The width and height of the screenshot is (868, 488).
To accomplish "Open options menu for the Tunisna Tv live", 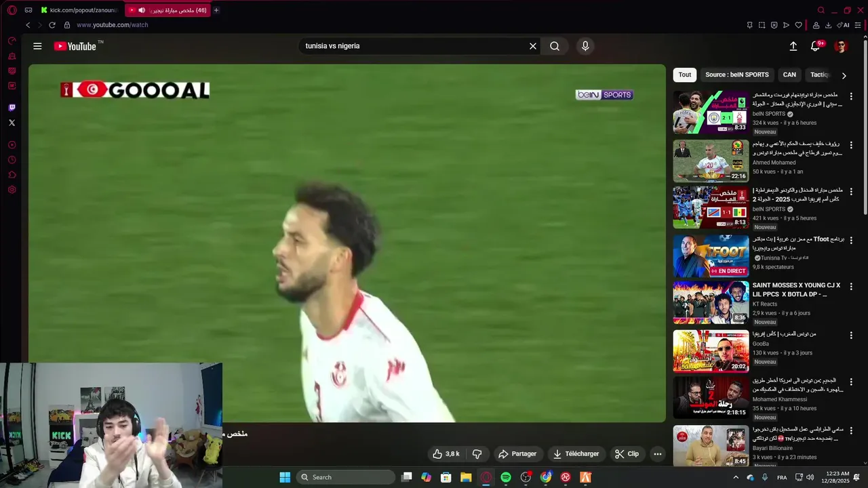I will [x=851, y=241].
